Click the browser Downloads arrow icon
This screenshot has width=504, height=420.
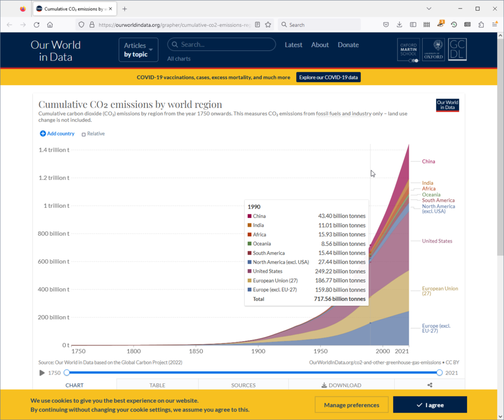(x=399, y=25)
